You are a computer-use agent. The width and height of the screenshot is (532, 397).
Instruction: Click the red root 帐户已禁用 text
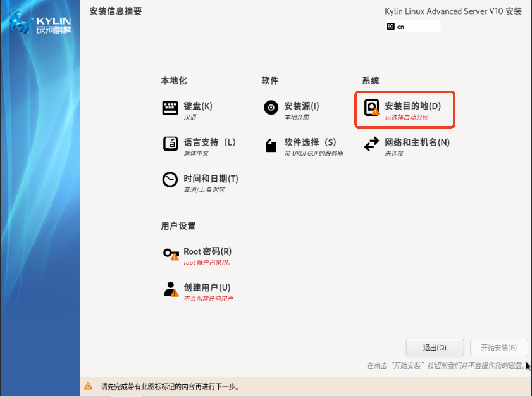(x=207, y=263)
